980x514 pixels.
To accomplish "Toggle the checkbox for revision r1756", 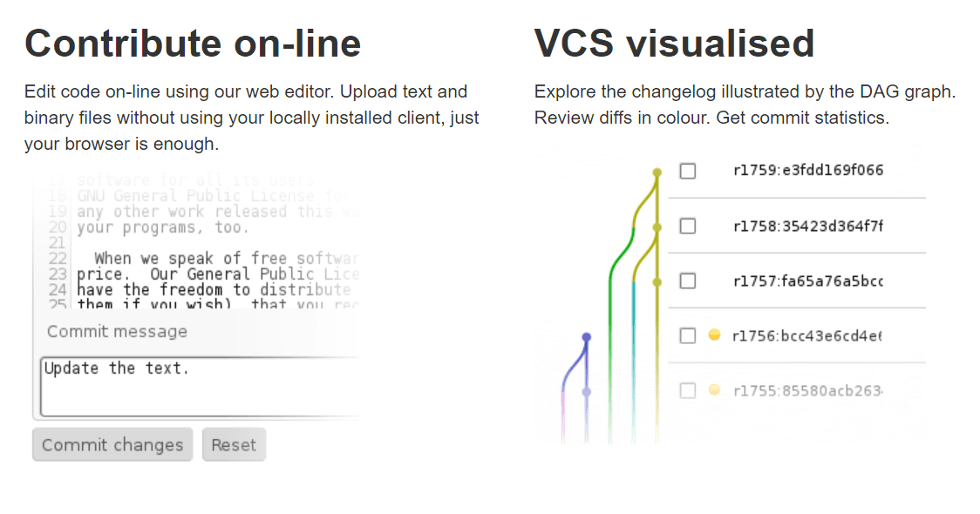I will pos(688,335).
